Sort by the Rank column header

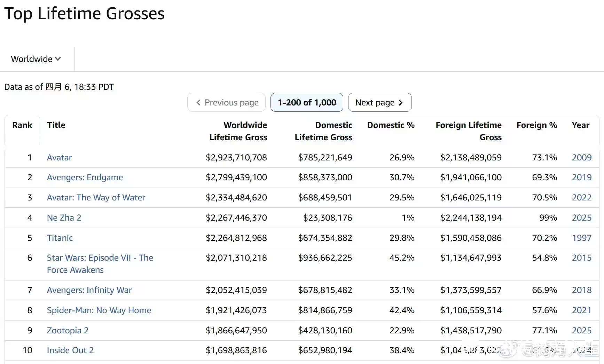[x=22, y=125]
